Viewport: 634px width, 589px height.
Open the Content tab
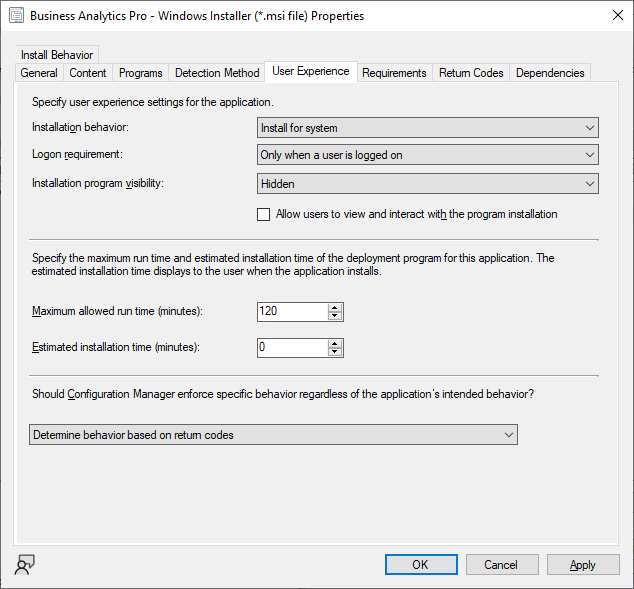[x=88, y=73]
